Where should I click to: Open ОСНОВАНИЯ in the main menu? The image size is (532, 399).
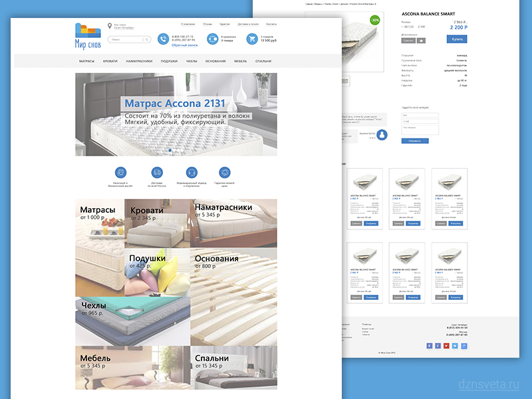[x=215, y=61]
